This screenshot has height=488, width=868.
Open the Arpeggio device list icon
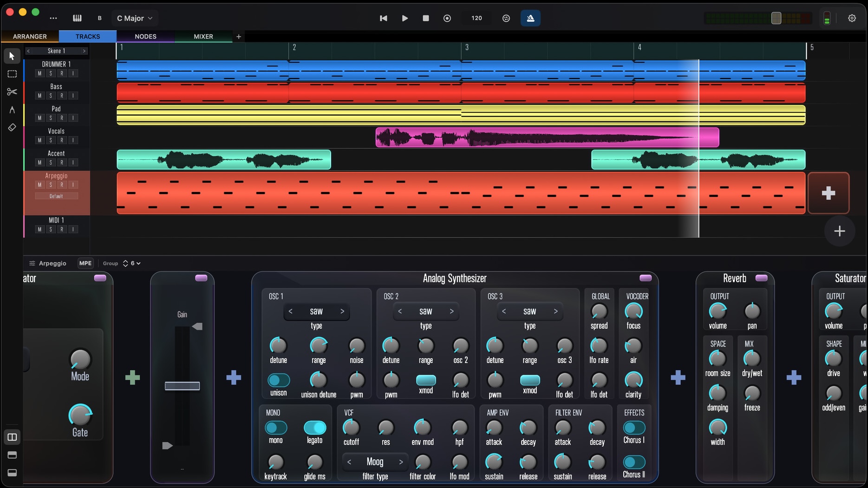tap(32, 264)
